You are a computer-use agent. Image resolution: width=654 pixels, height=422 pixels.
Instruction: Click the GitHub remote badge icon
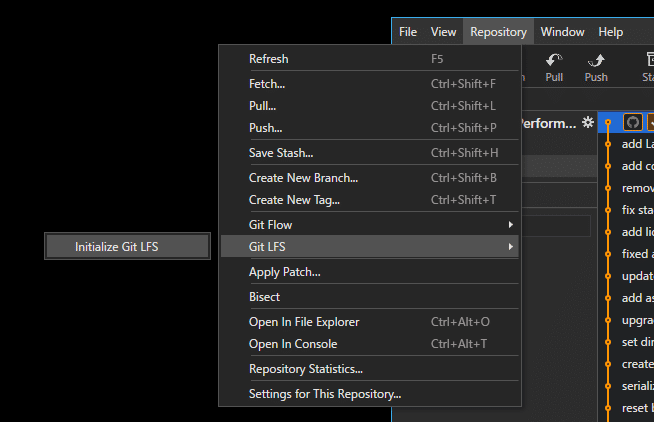point(632,122)
